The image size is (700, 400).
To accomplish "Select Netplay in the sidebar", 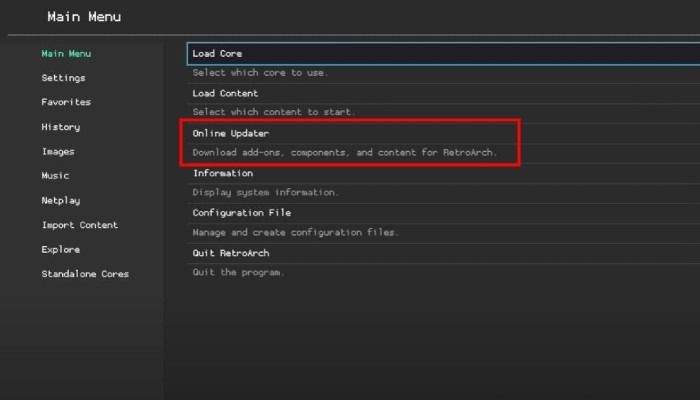I will click(x=61, y=200).
